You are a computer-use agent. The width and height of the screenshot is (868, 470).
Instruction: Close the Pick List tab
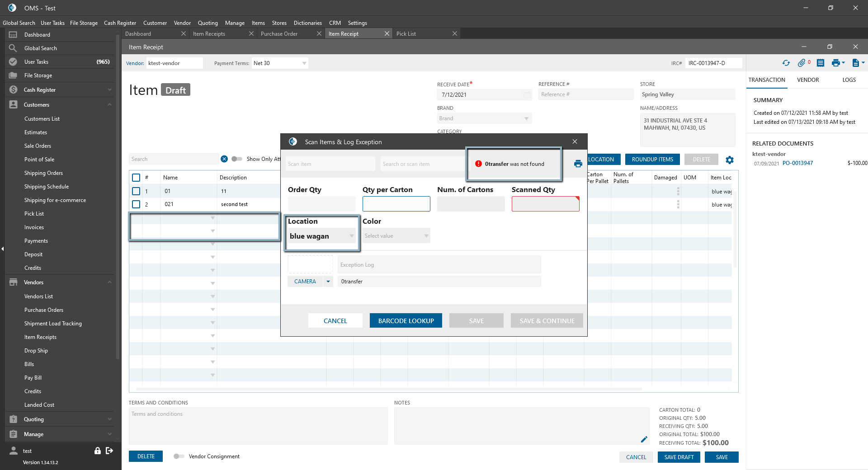click(455, 34)
